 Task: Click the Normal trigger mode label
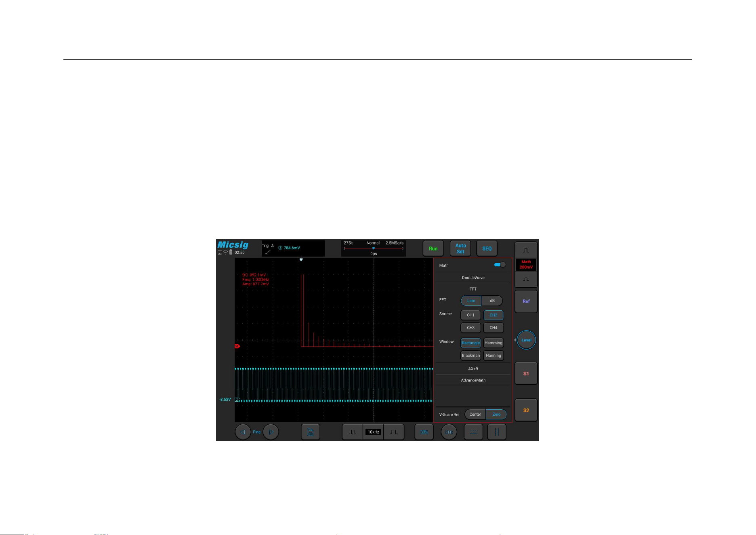pyautogui.click(x=373, y=243)
